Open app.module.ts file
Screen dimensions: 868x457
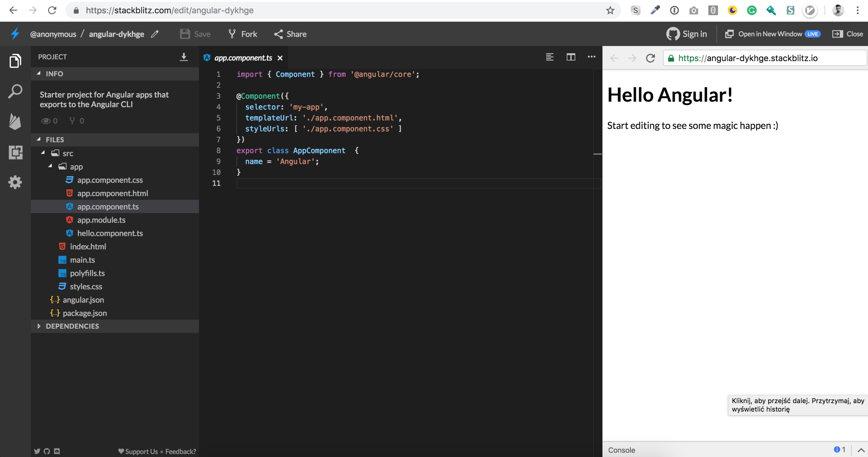pyautogui.click(x=101, y=220)
